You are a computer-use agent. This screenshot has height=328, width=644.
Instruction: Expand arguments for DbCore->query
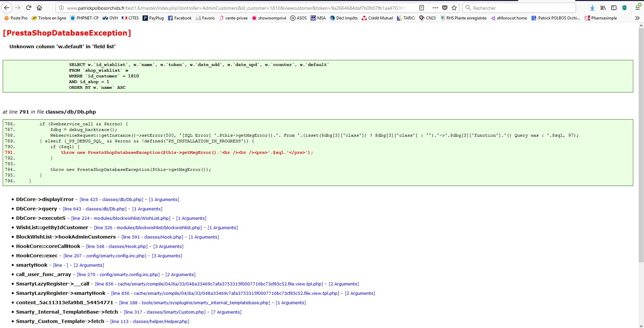coord(147,209)
